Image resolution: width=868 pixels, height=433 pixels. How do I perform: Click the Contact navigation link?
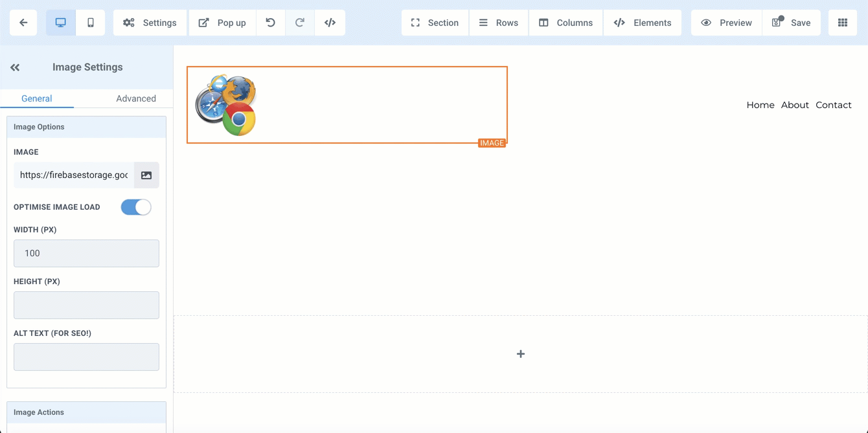tap(834, 105)
